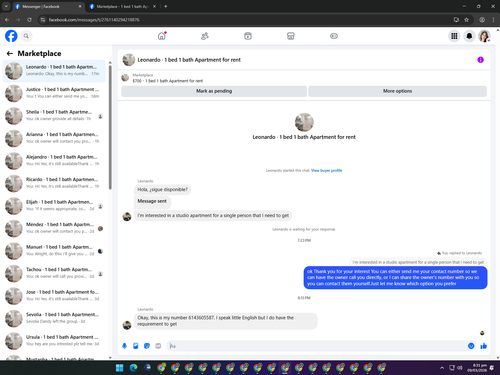
Task: Open Sevolia conversation in chat list
Action: point(54,318)
